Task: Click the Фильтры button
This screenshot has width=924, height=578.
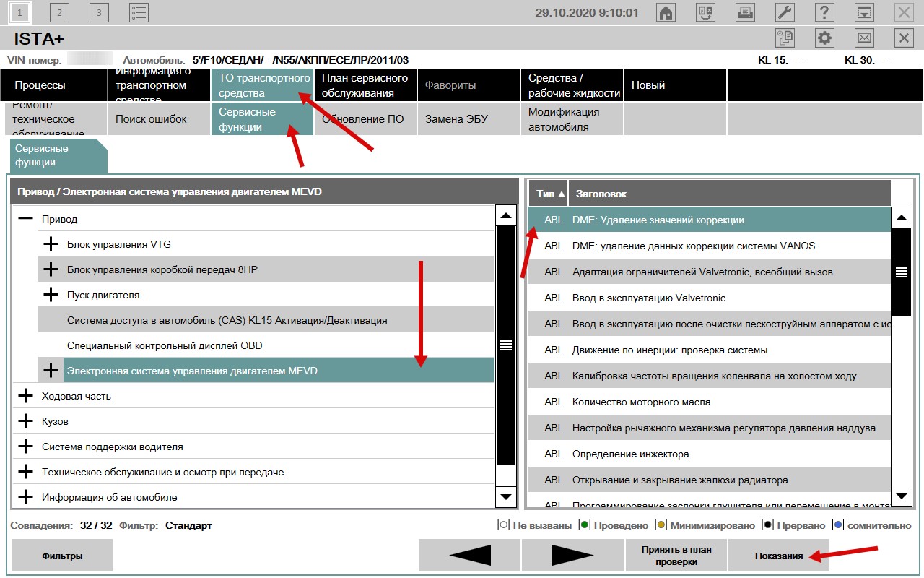Action: (x=62, y=556)
